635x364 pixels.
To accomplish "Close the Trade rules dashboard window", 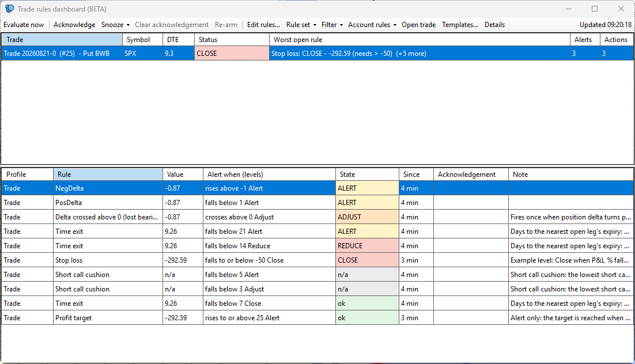I will point(621,9).
